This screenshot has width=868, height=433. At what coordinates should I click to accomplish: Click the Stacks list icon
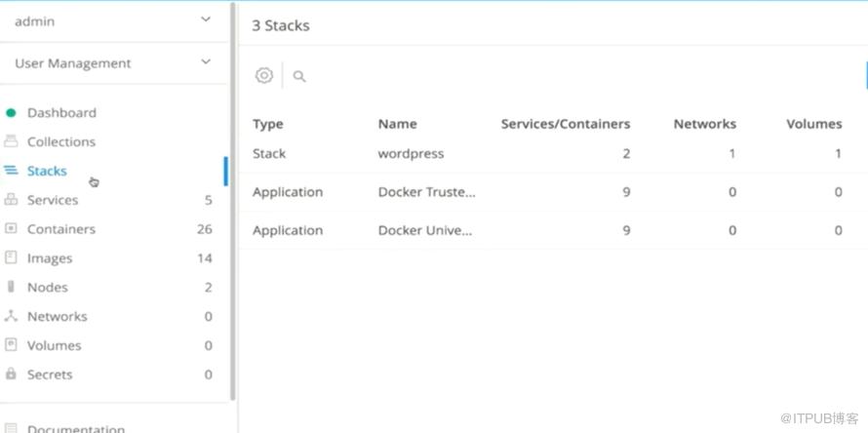(x=11, y=171)
